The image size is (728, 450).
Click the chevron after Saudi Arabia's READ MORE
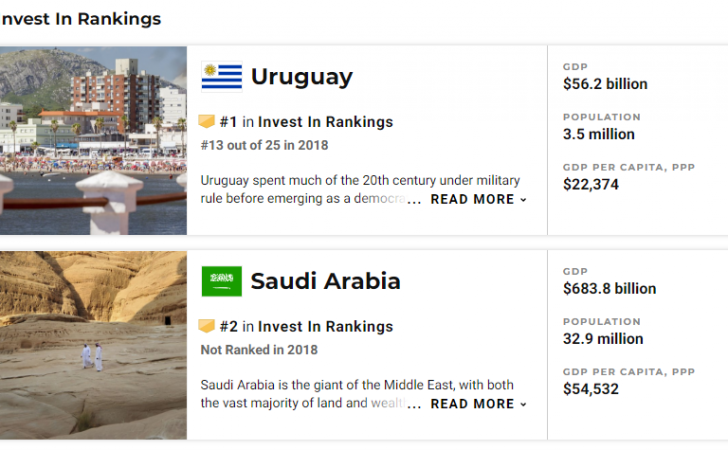pos(523,404)
